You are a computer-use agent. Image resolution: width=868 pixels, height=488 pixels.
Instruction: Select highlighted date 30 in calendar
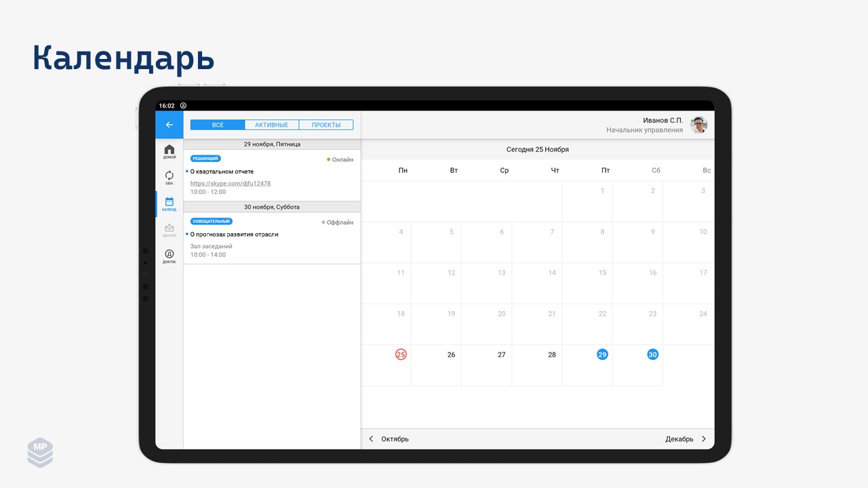pos(652,354)
